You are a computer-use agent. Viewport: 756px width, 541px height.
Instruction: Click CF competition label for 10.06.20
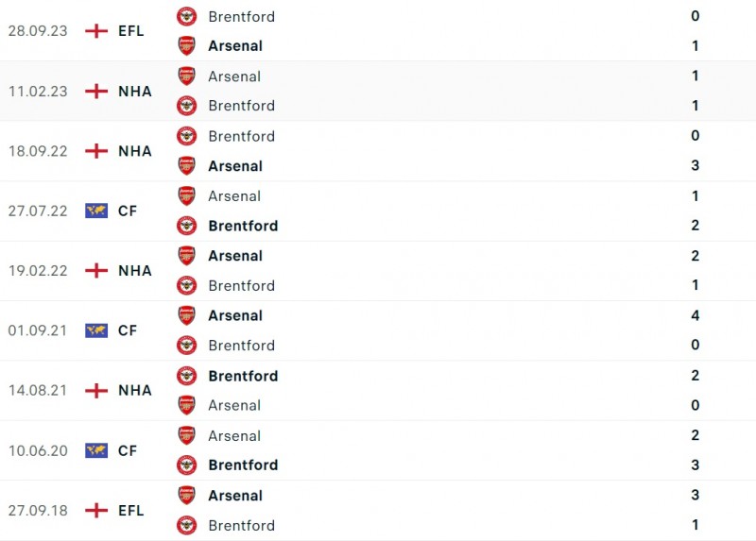[x=128, y=450]
